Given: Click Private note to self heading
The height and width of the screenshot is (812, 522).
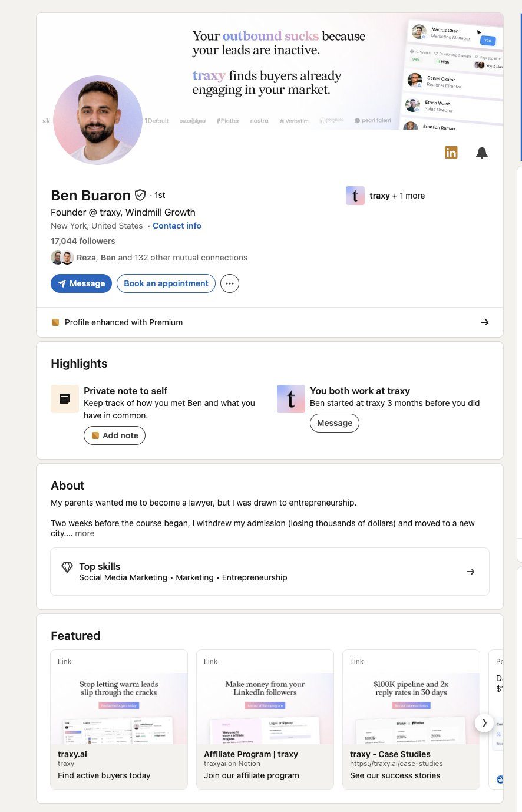Looking at the screenshot, I should 125,391.
